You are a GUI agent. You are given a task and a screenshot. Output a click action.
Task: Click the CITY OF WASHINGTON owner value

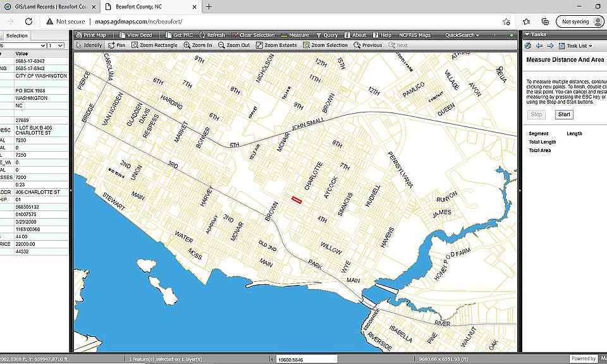[41, 76]
